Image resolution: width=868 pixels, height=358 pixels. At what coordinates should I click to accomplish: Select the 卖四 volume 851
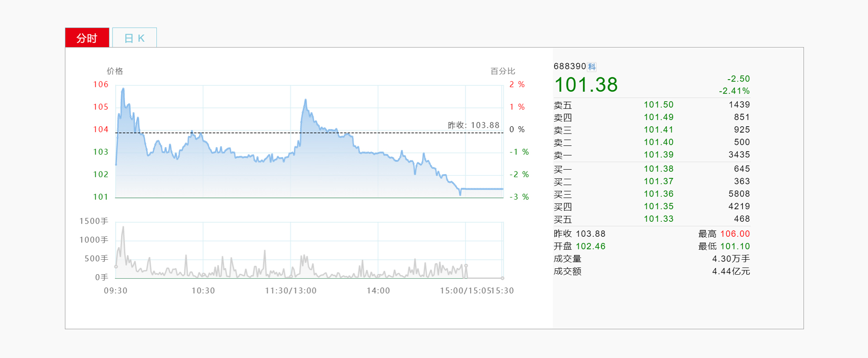(x=742, y=117)
